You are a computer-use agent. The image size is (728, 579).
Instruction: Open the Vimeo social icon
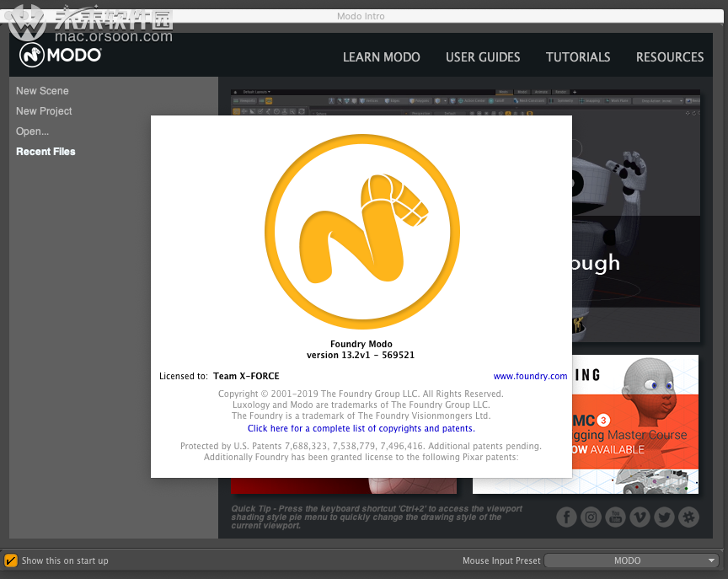[x=640, y=517]
